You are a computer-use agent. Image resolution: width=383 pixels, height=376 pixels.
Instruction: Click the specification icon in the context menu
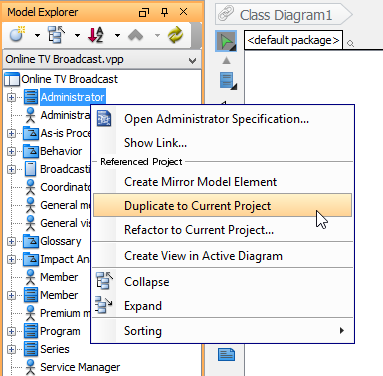pyautogui.click(x=104, y=118)
